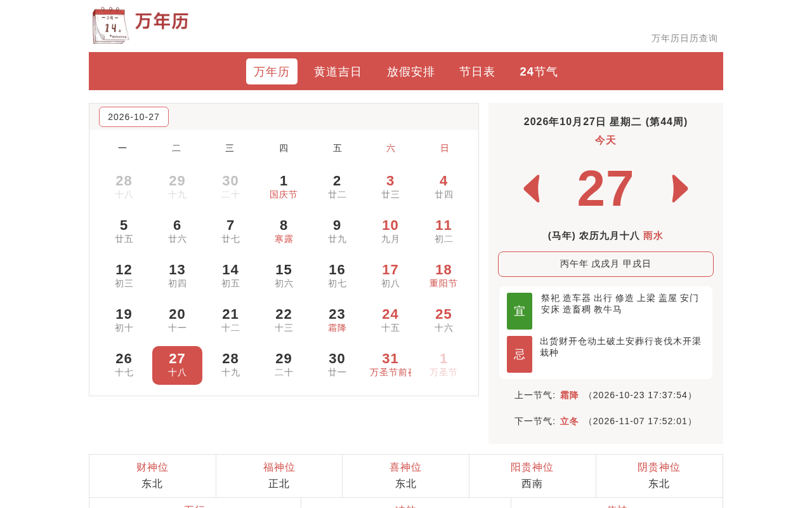Switch to 放假安排 tab
The image size is (812, 508).
[x=411, y=72]
